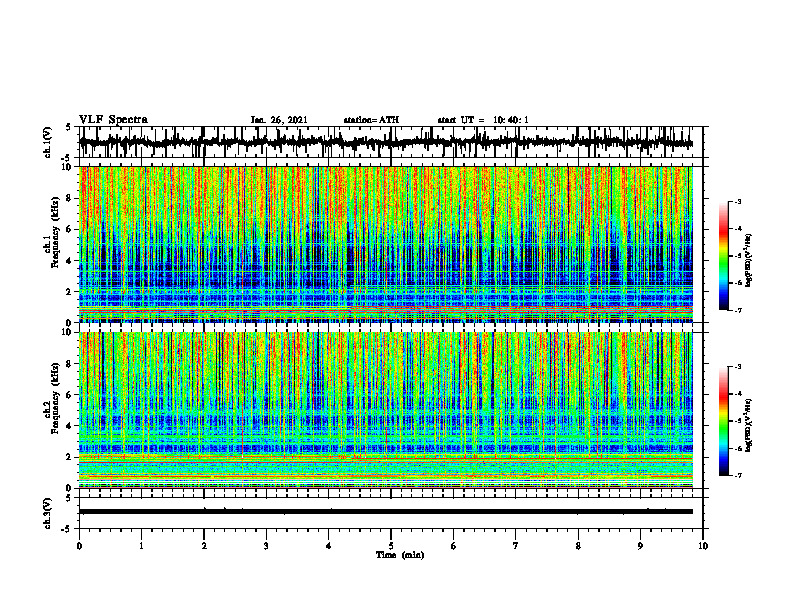Click the 'station=ATH' label

pos(371,120)
